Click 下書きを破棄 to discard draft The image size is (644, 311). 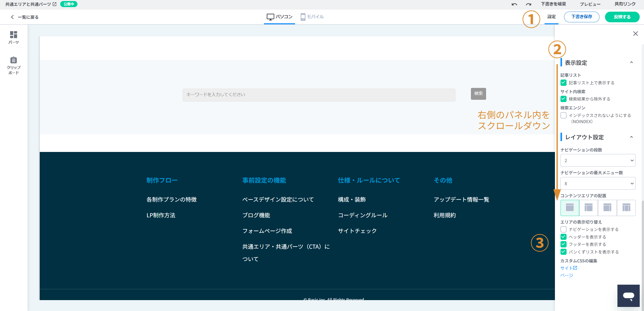553,4
